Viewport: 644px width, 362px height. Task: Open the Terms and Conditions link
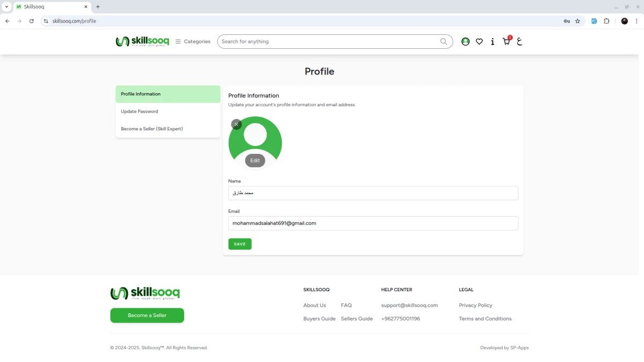pos(485,319)
